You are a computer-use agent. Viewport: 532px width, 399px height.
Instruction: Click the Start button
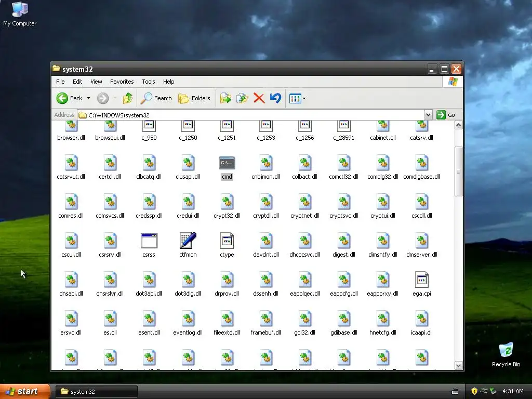coord(24,392)
